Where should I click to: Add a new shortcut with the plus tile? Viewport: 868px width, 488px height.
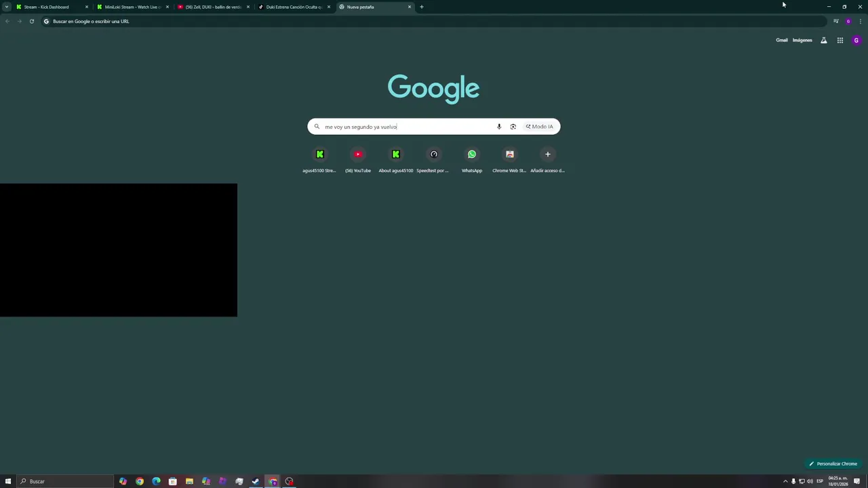coord(548,161)
